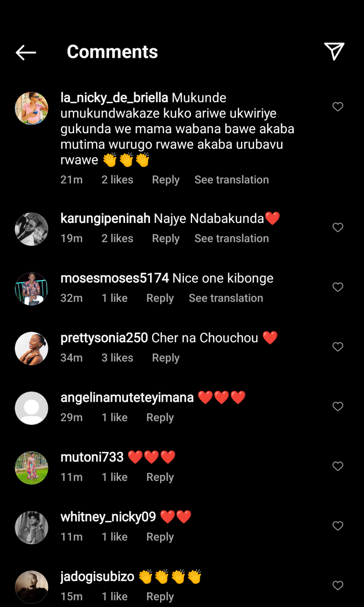The height and width of the screenshot is (607, 364).
Task: Reply to prettysonia250's comment
Action: tap(166, 358)
